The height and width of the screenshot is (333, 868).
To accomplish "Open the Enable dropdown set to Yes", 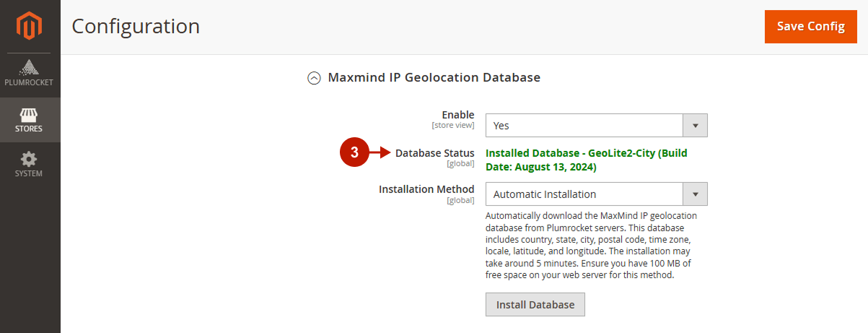I will coord(596,125).
